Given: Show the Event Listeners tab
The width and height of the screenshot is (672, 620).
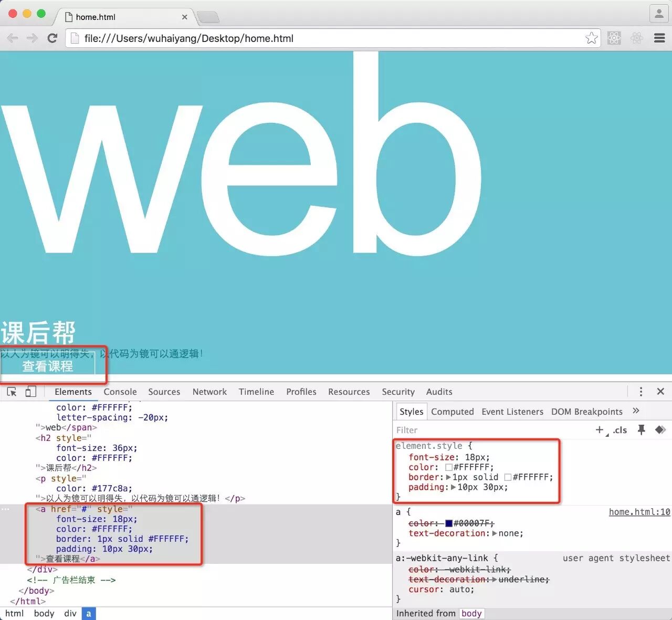Looking at the screenshot, I should pos(512,412).
